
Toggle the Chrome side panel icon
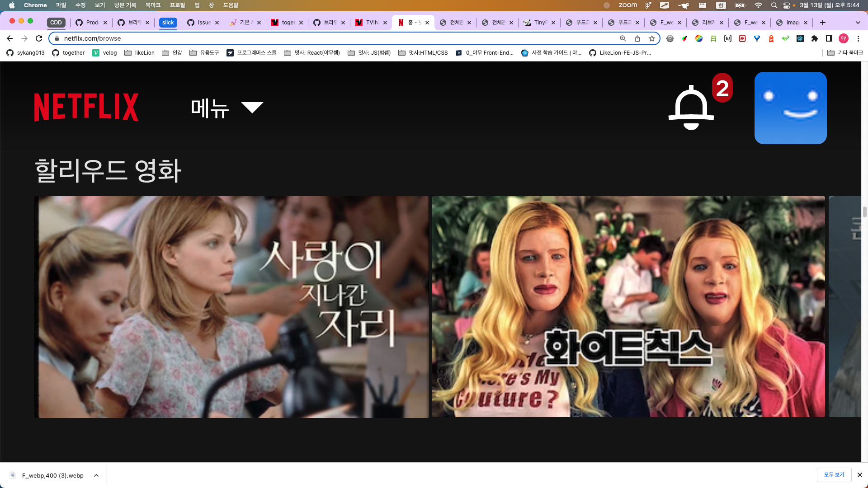[x=829, y=38]
